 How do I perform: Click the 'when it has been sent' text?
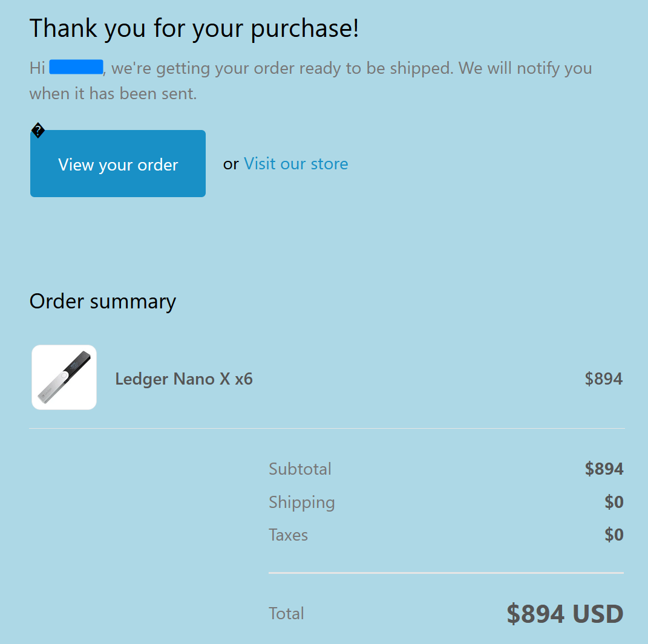pos(113,94)
